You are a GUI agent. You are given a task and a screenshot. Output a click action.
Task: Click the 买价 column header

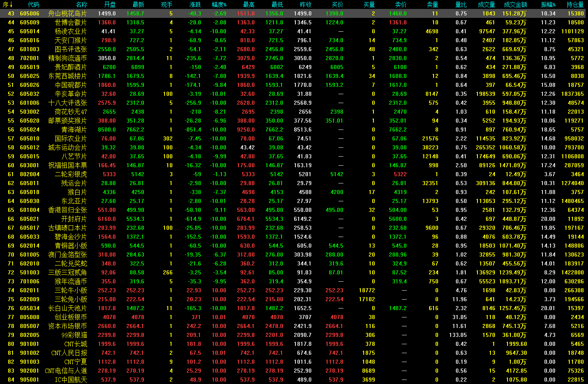[337, 4]
